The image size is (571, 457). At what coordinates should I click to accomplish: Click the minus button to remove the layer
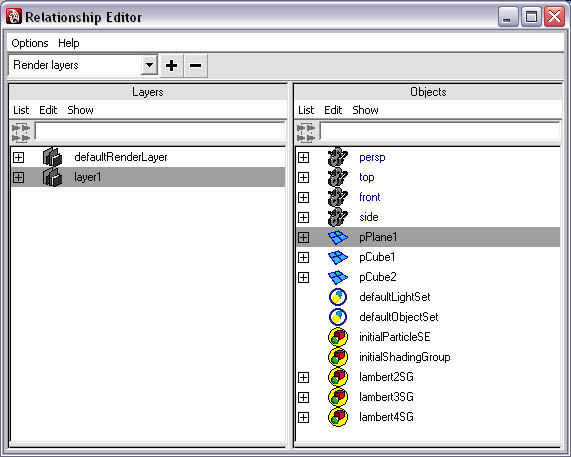click(196, 66)
